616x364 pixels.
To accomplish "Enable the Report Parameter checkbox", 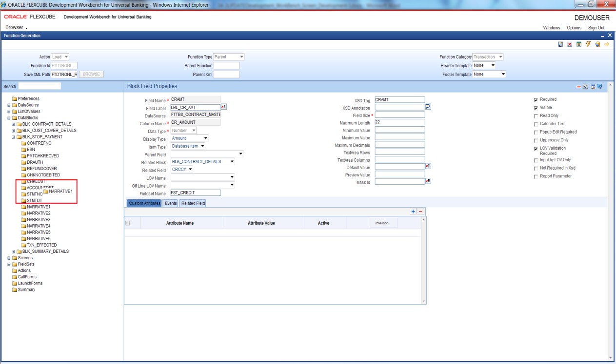I will click(536, 176).
